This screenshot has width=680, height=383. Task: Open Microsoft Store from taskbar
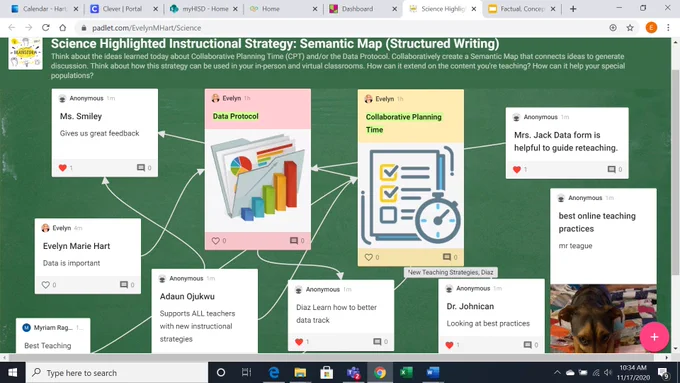pos(327,373)
